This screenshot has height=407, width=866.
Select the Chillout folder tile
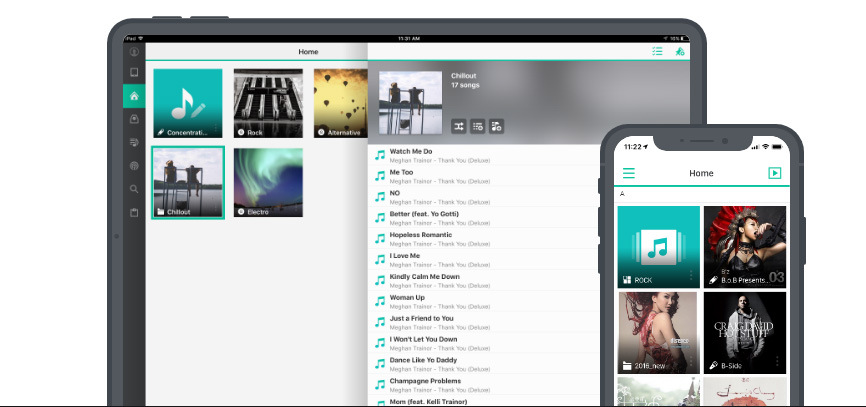pos(188,183)
